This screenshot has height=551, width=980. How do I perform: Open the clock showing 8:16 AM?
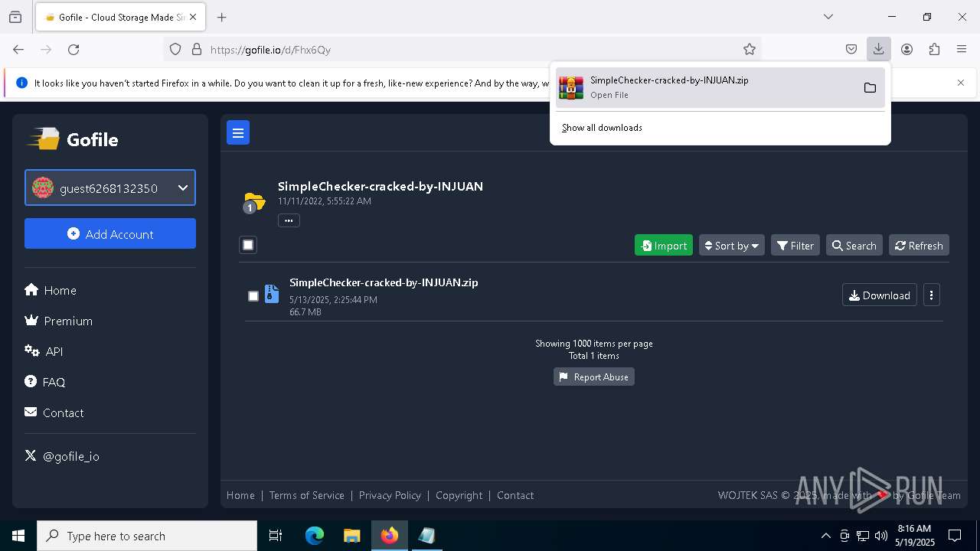pos(915,536)
